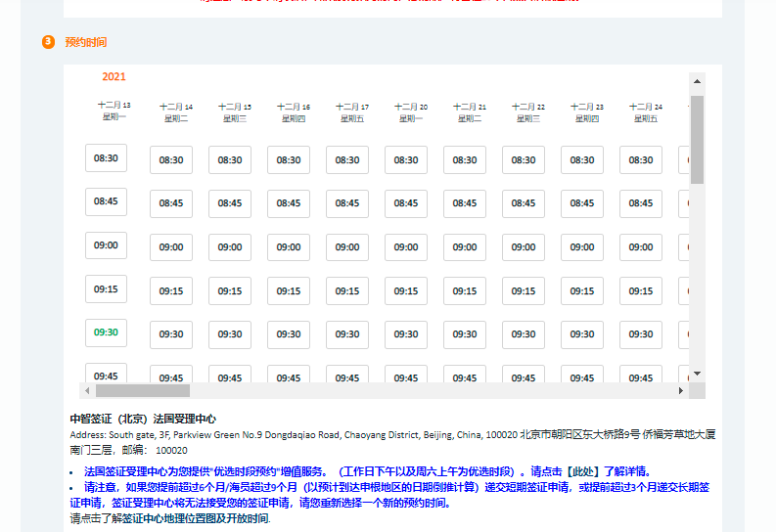The height and width of the screenshot is (532, 776).
Task: Select 08:45 slot on December 13
Action: click(106, 201)
